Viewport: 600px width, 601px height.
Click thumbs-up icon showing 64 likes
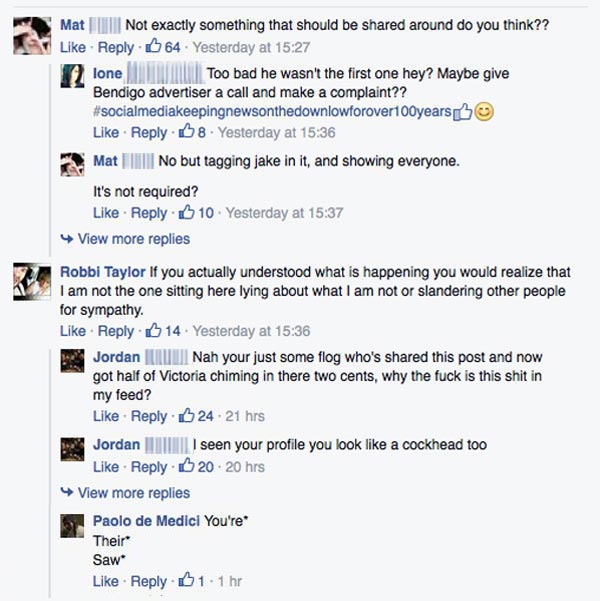click(x=154, y=46)
